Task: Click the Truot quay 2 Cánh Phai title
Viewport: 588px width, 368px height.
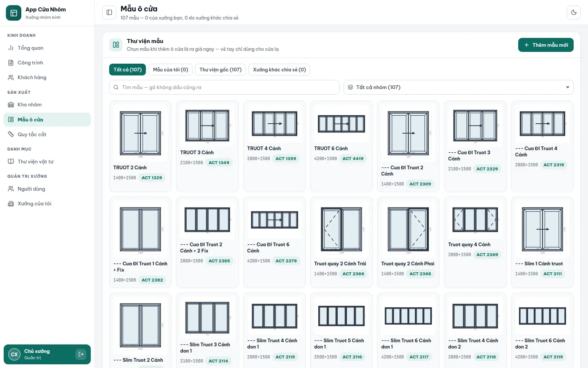Action: pos(408,263)
